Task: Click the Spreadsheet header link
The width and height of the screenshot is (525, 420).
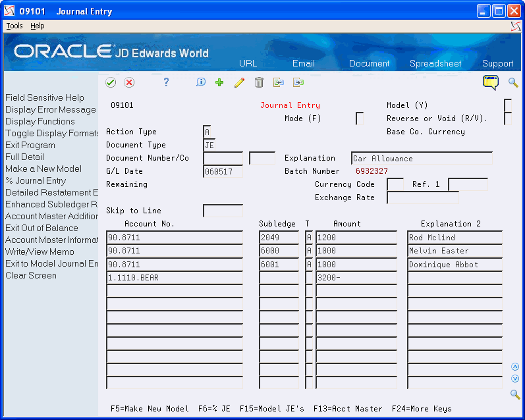Action: (435, 63)
